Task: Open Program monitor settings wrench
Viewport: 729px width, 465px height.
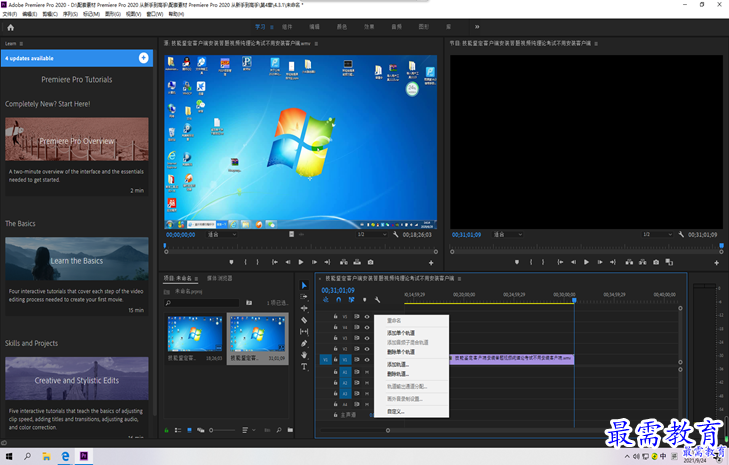Action: pyautogui.click(x=681, y=234)
